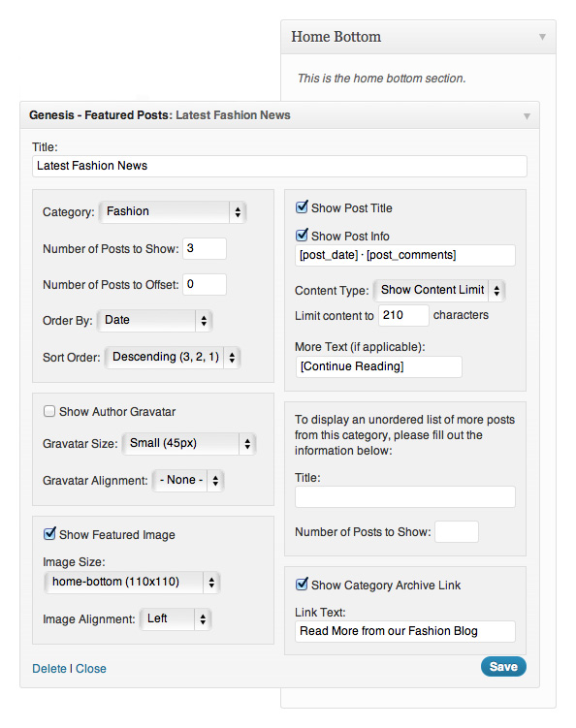Click the Close link

click(91, 669)
